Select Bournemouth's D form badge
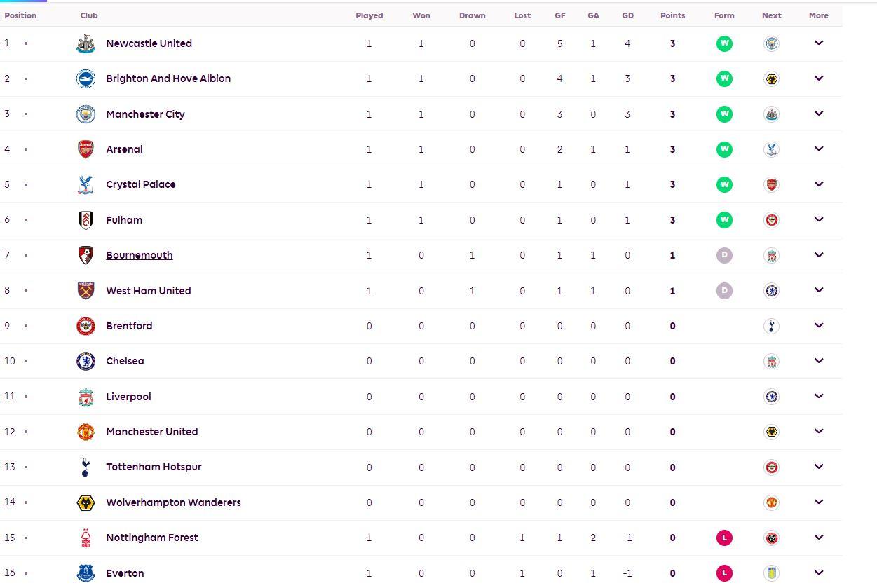Image resolution: width=877 pixels, height=588 pixels. [724, 255]
